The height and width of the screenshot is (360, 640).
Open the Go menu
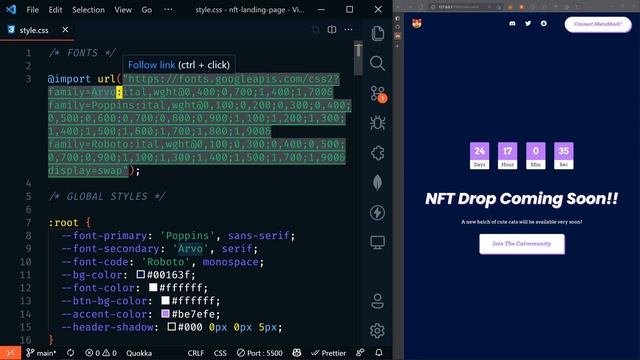147,10
